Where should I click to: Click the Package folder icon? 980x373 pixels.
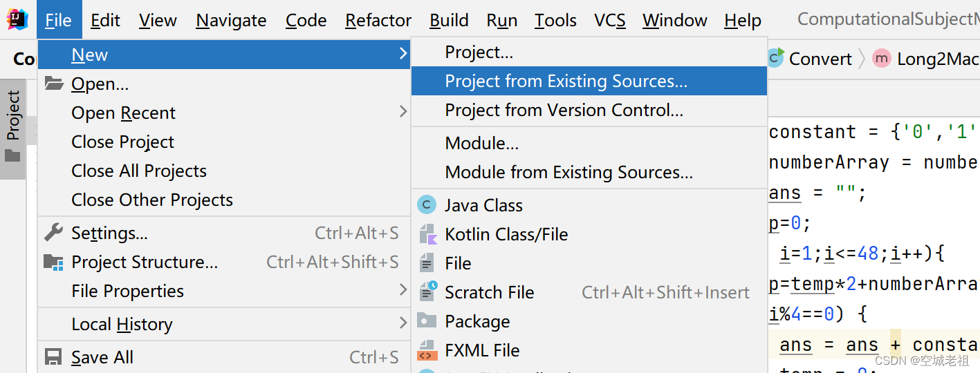427,321
